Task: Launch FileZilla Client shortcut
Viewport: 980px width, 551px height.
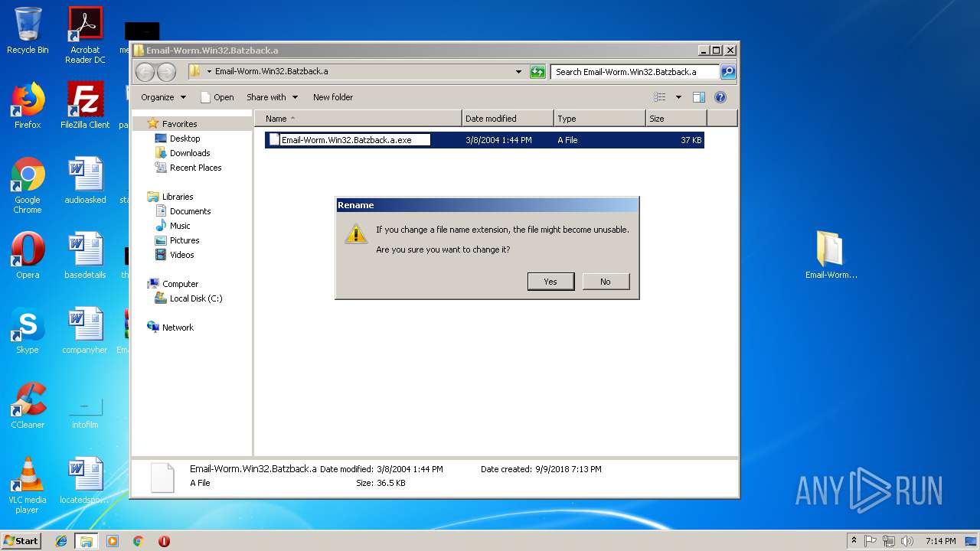Action: 85,106
